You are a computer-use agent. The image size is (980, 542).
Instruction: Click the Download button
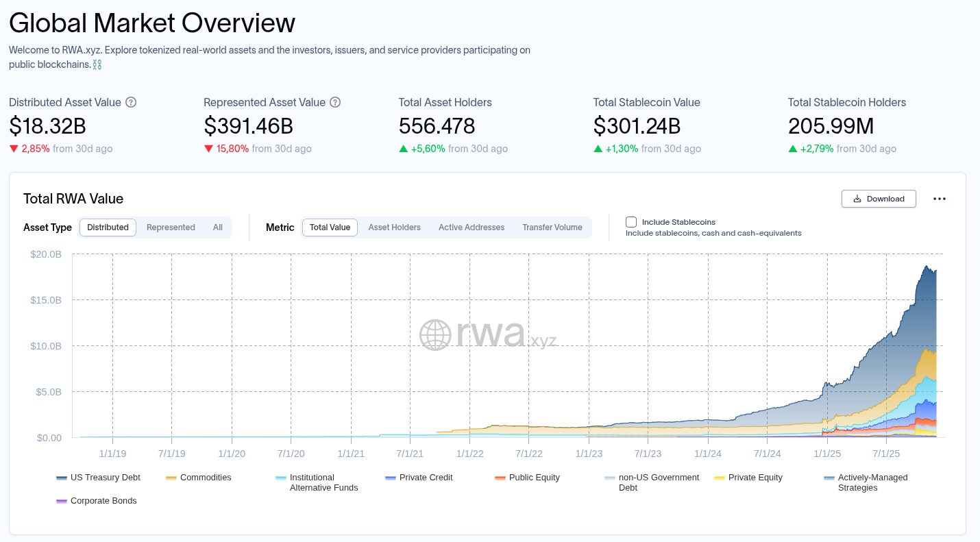(x=879, y=199)
